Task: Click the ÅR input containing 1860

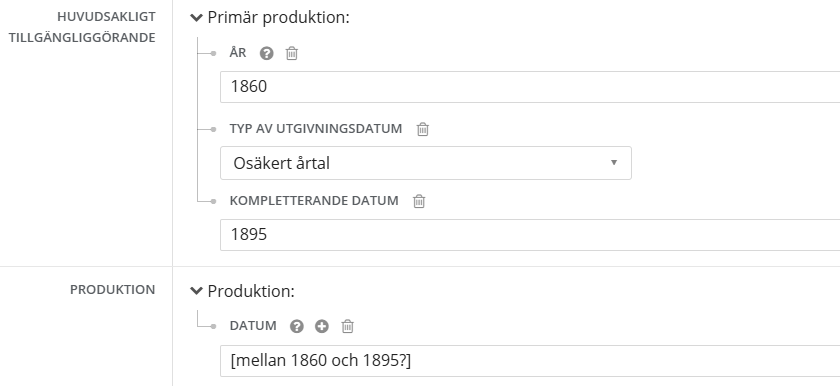Action: click(530, 87)
